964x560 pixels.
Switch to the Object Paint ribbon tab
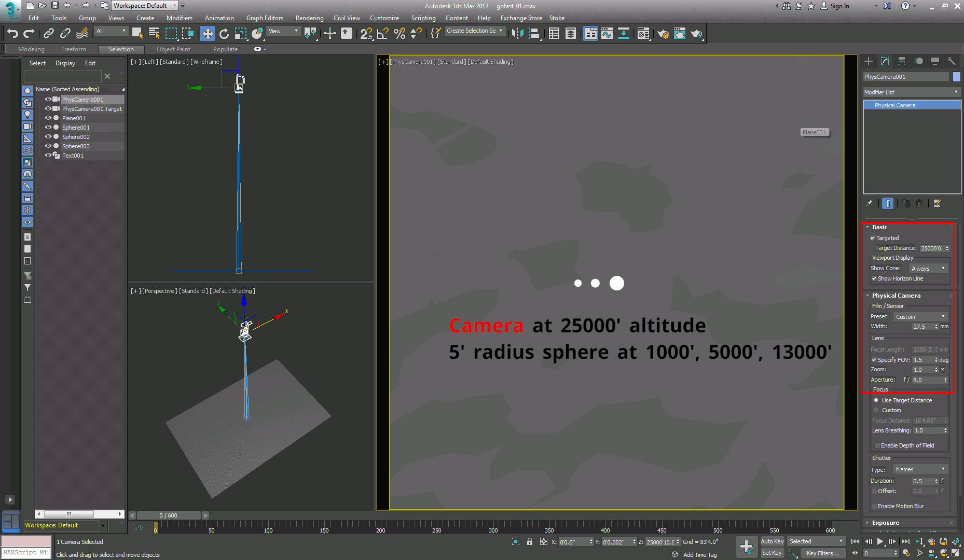click(173, 49)
